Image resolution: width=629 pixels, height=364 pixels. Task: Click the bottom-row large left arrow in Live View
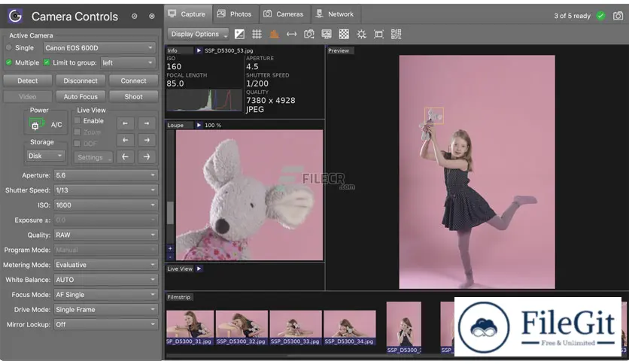click(x=125, y=156)
